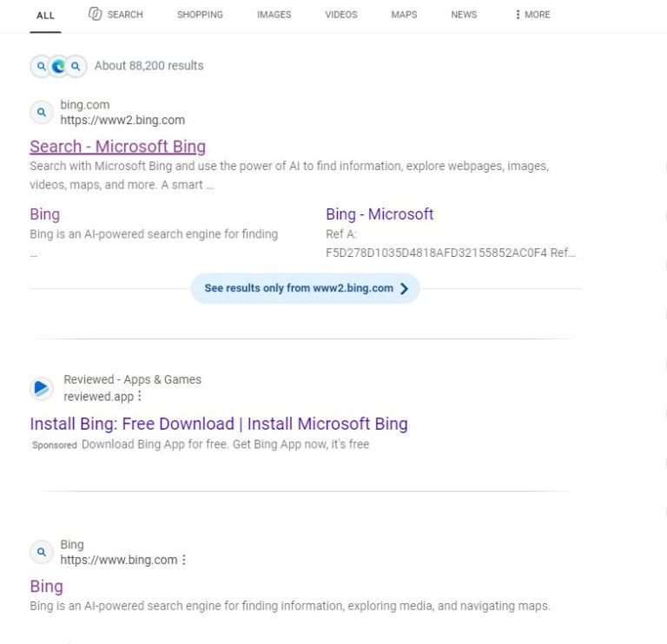Click Install Bing: Free Download sponsored link

click(x=219, y=424)
